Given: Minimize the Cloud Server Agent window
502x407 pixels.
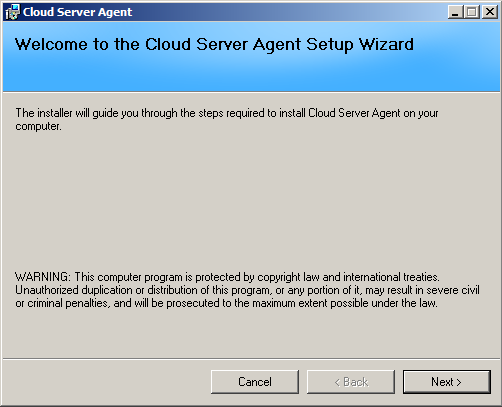Looking at the screenshot, I should click(455, 12).
